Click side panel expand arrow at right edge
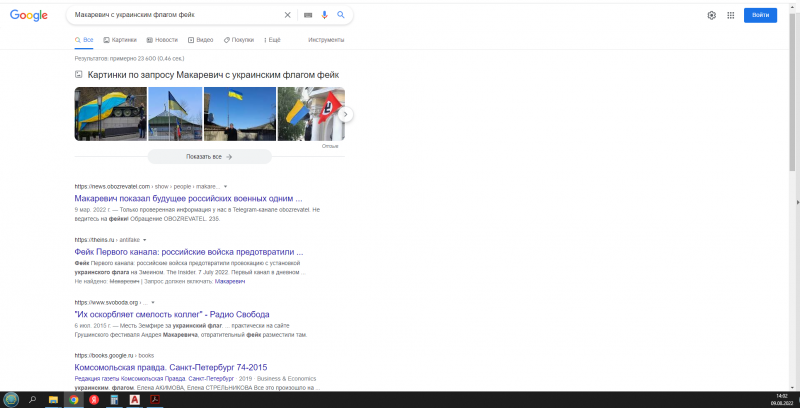This screenshot has height=408, width=800. 797,202
